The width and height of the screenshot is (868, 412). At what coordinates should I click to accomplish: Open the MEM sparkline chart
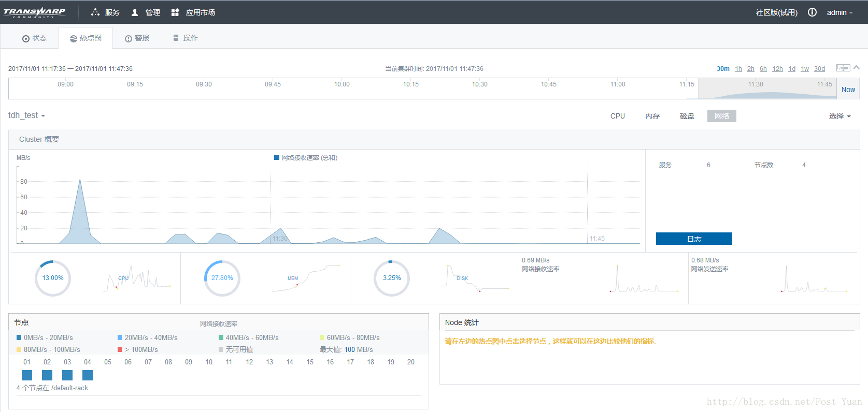(306, 278)
